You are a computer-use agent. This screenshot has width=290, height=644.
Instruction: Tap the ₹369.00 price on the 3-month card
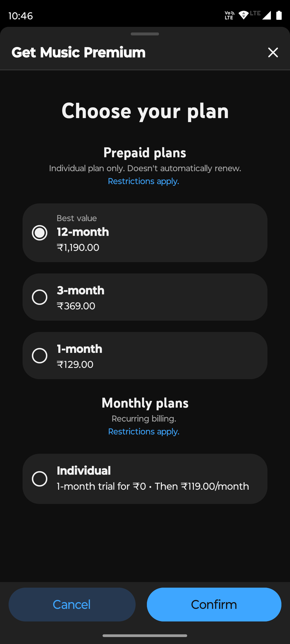tap(76, 306)
